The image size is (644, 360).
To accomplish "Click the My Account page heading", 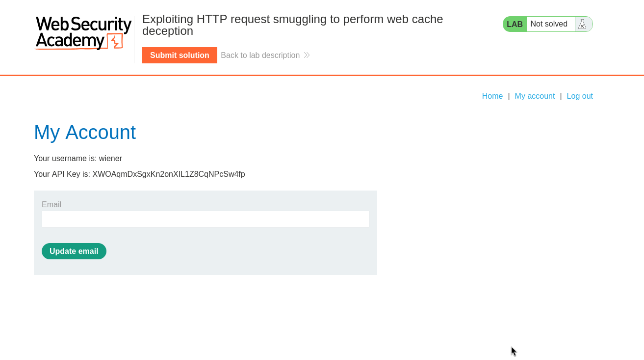I will coord(85,132).
